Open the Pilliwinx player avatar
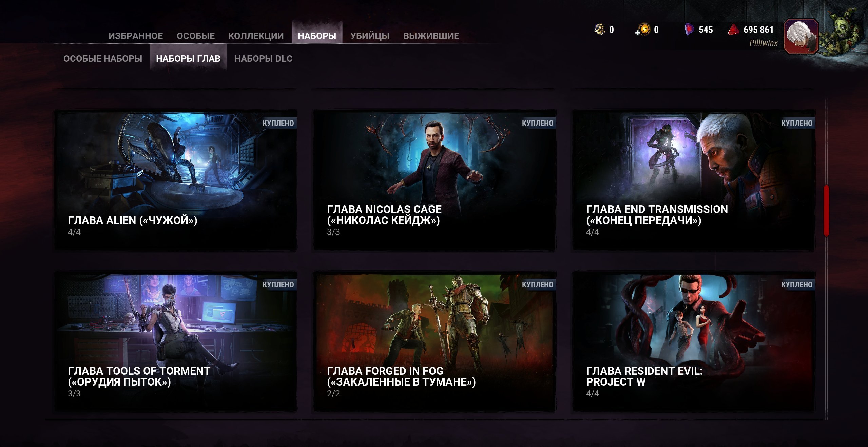 tap(801, 36)
